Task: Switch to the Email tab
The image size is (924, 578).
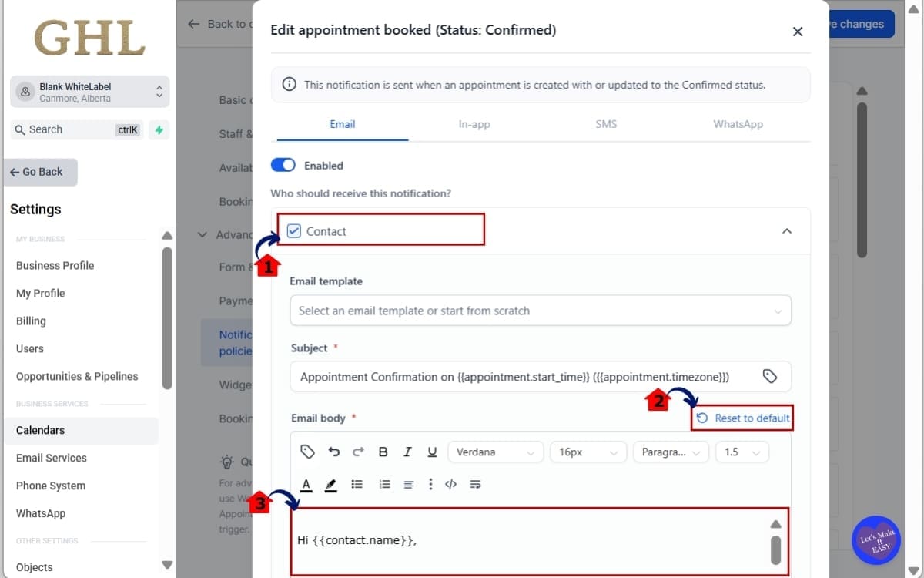Action: click(343, 124)
